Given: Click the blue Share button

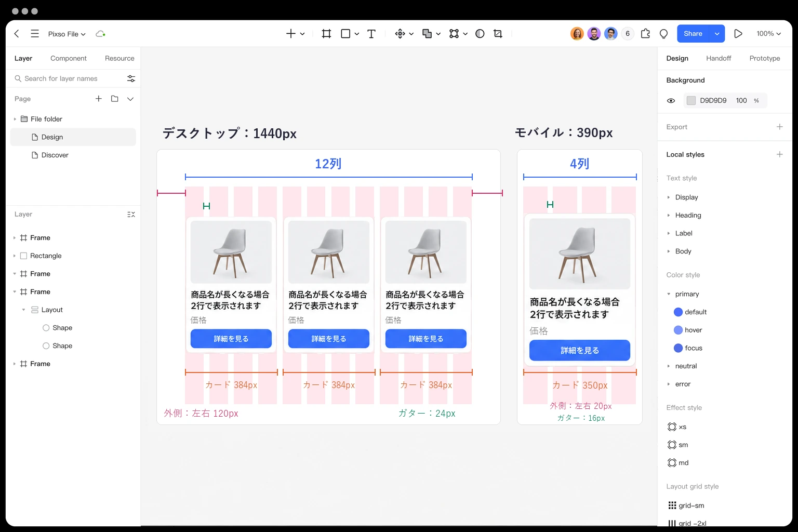Looking at the screenshot, I should 693,34.
